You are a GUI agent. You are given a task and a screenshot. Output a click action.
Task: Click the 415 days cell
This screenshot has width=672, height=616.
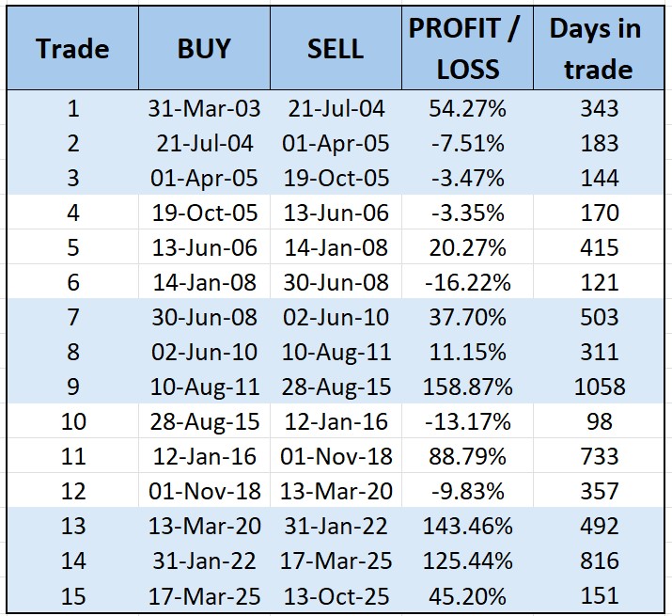coord(600,247)
